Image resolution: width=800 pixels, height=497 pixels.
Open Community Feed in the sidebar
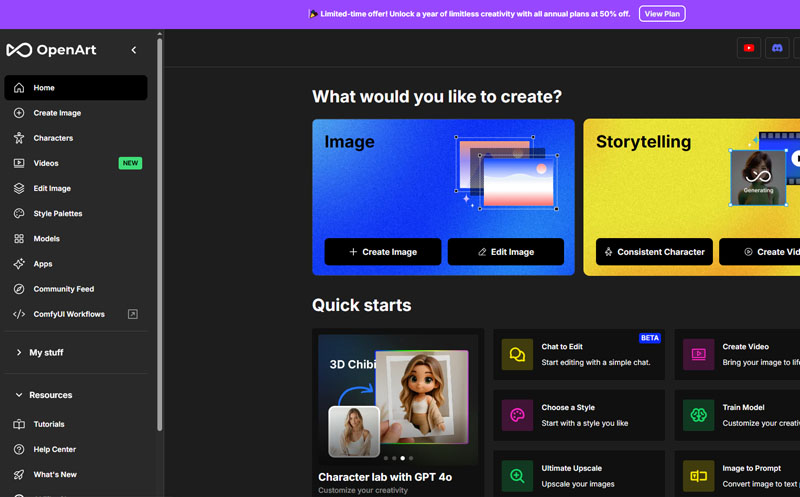(76, 289)
